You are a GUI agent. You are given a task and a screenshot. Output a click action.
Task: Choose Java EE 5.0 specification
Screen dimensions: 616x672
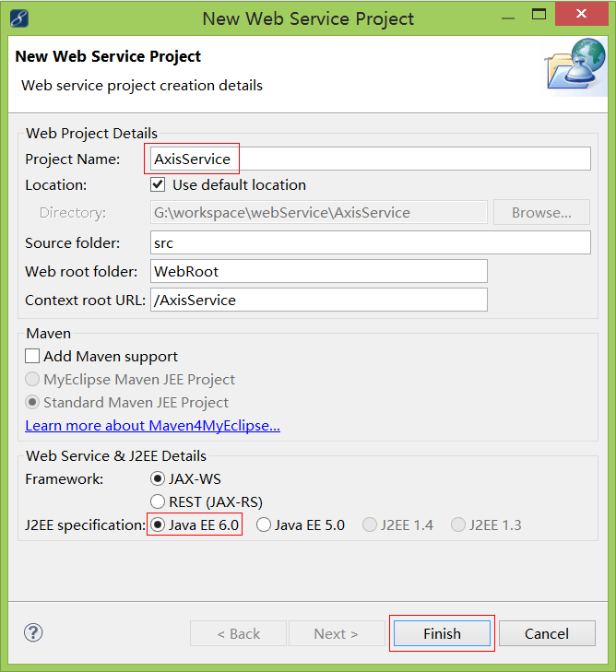(x=264, y=525)
